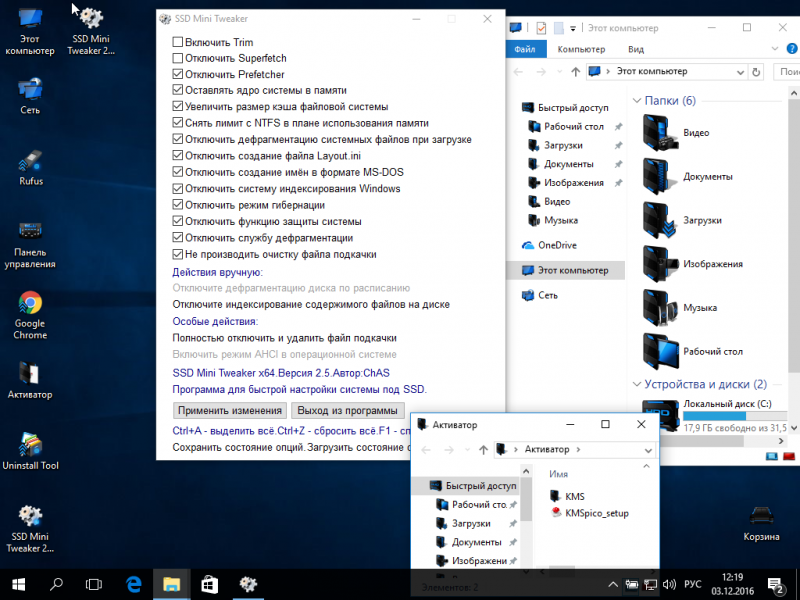Show hidden tray icons chevron
This screenshot has height=600, width=800.
(x=613, y=585)
